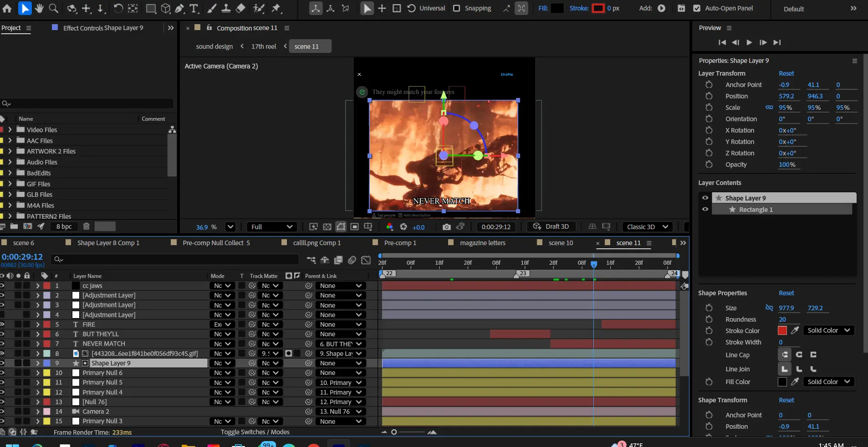Open the viewer resolution Full dropdown
This screenshot has height=447, width=868.
[x=271, y=227]
